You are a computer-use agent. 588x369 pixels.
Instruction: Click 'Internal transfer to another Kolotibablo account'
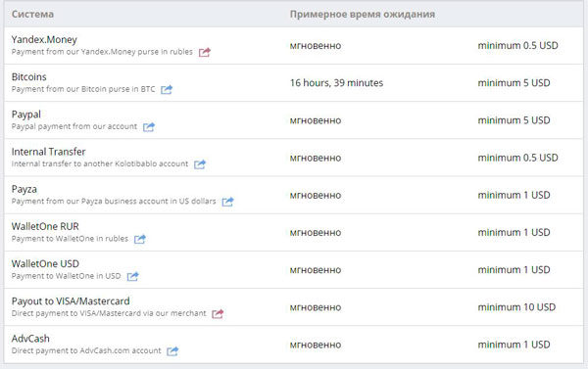pyautogui.click(x=100, y=163)
